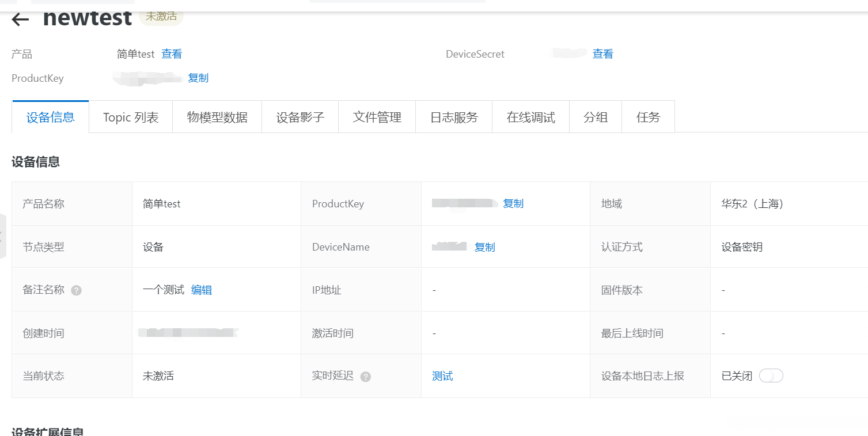Click the 创建时间 label cell

72,333
